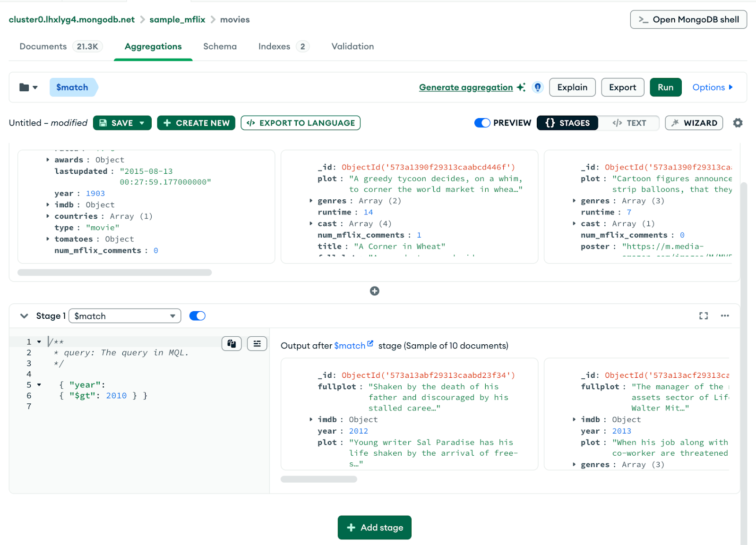The width and height of the screenshot is (756, 545).
Task: Expand Stage 1 to fullscreen view
Action: coord(704,316)
